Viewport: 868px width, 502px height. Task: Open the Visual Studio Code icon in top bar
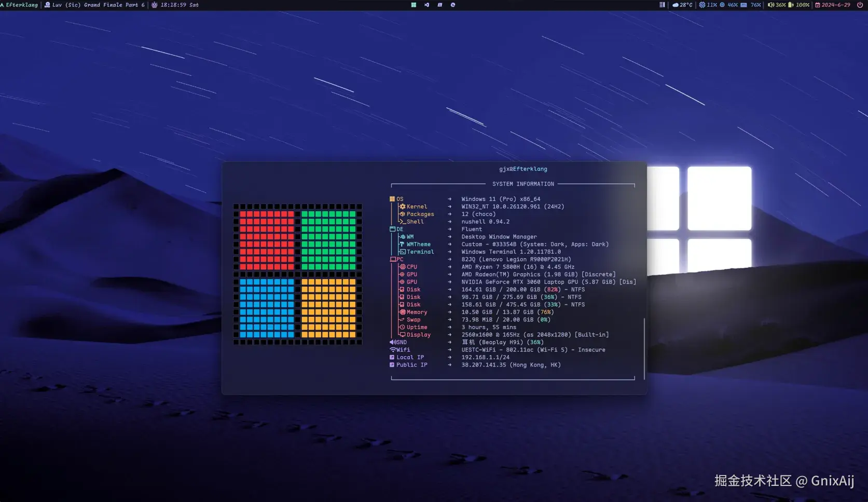(426, 5)
